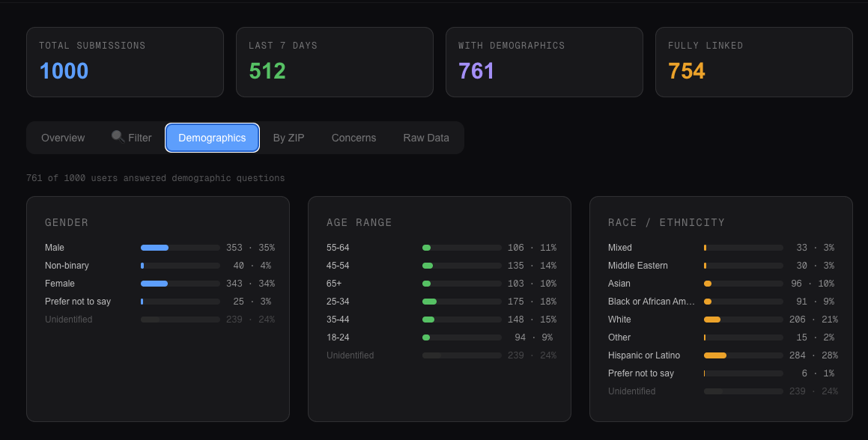The height and width of the screenshot is (440, 868).
Task: Click the Total Submissions value 1000
Action: [64, 71]
